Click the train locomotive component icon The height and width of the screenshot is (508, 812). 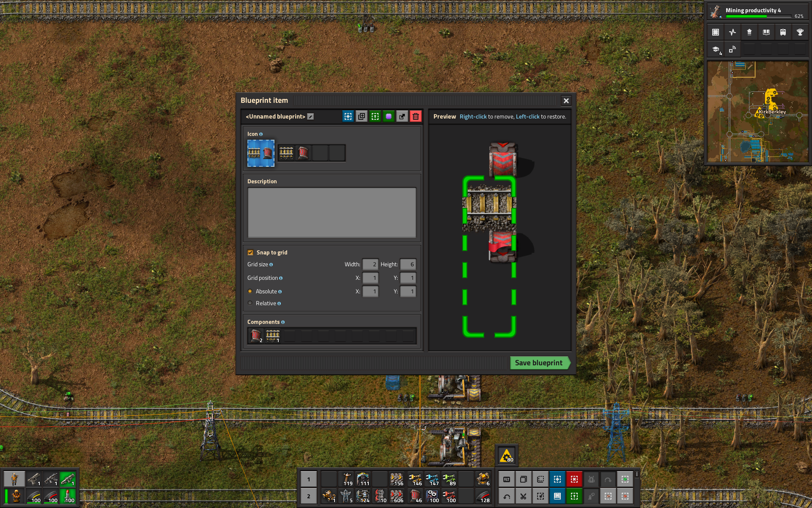255,335
